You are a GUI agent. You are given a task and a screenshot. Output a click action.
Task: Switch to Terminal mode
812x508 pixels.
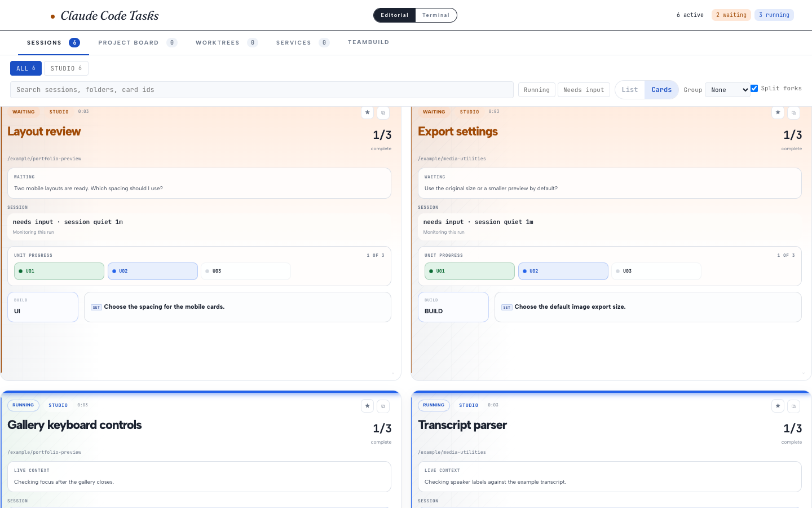click(436, 15)
